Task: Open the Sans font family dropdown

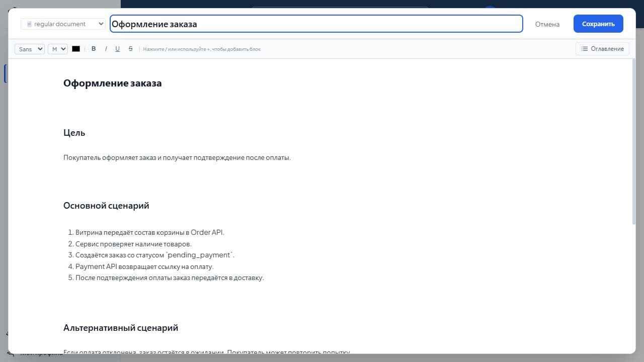Action: click(x=30, y=49)
